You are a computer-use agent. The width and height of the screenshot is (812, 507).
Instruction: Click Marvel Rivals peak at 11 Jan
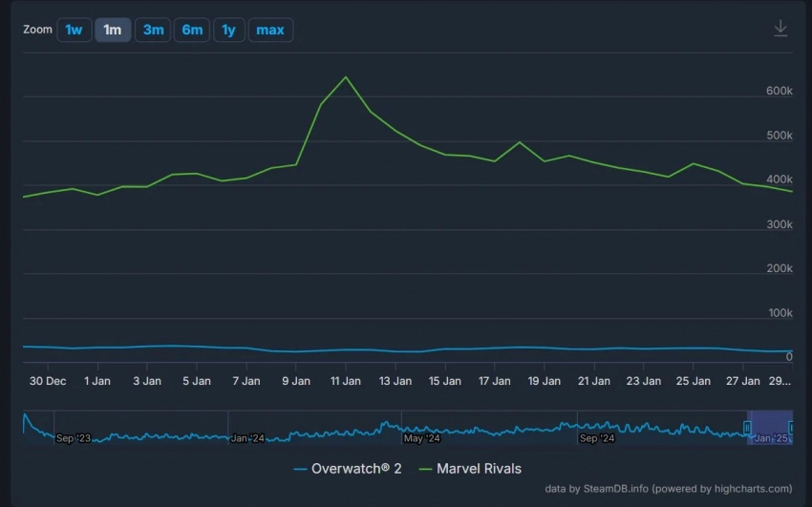[x=345, y=77]
